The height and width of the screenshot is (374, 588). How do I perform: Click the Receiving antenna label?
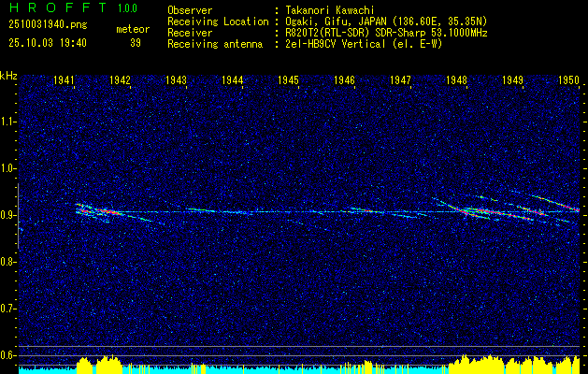[215, 44]
